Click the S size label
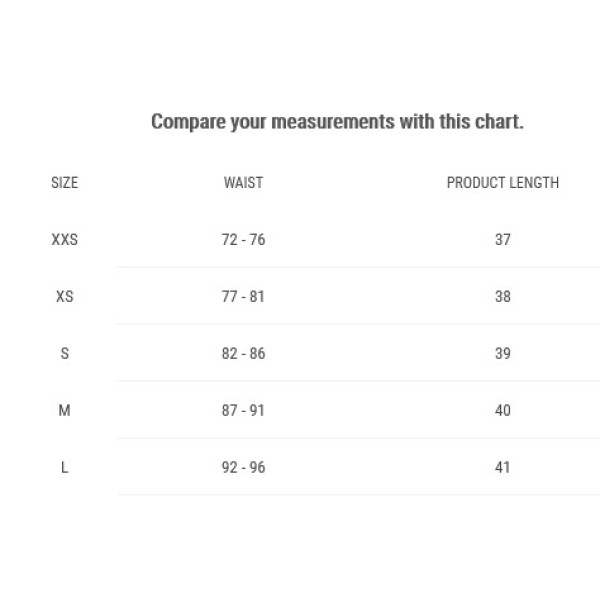 click(65, 354)
